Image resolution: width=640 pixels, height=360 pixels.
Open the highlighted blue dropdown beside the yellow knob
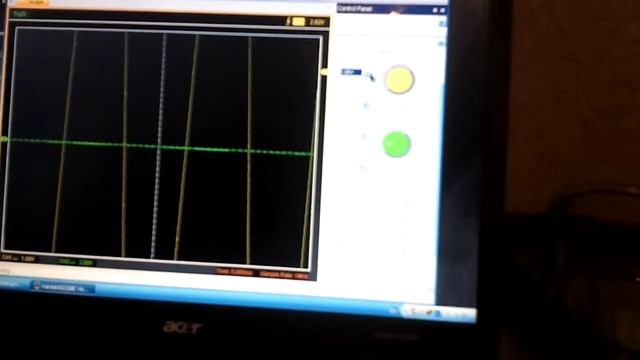click(x=351, y=72)
